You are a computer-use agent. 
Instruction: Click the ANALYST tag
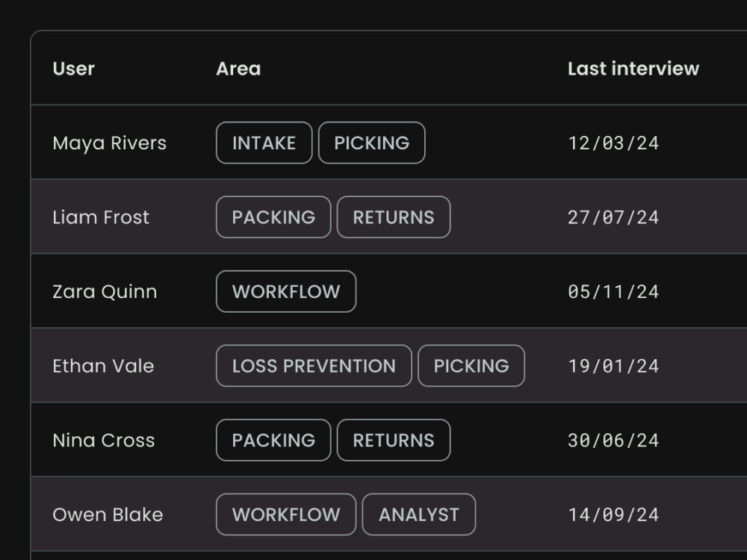click(x=418, y=514)
